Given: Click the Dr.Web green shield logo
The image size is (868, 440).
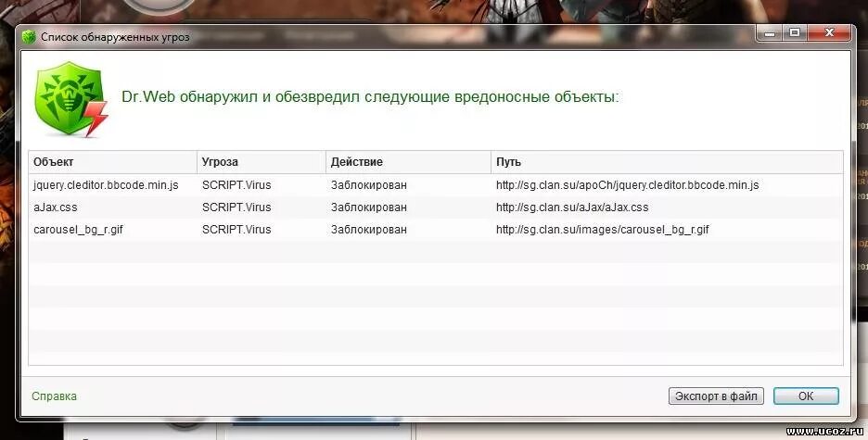Looking at the screenshot, I should pos(70,99).
